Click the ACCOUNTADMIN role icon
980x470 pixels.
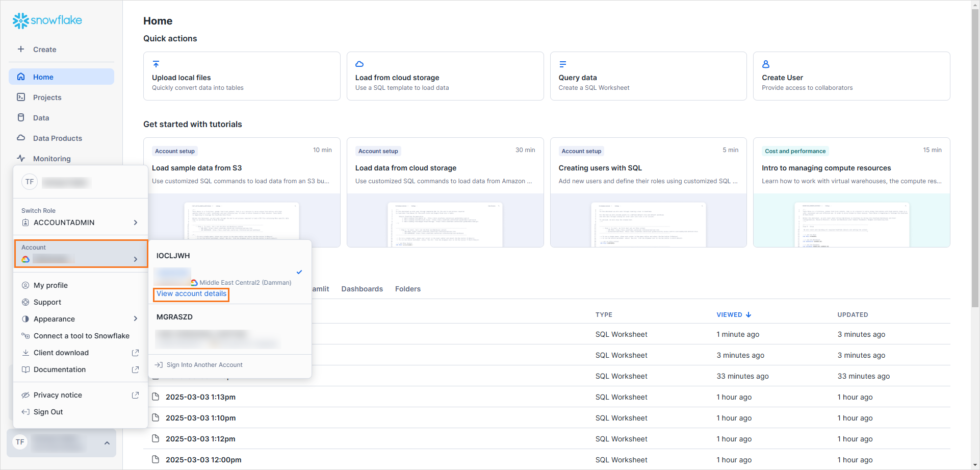click(25, 222)
